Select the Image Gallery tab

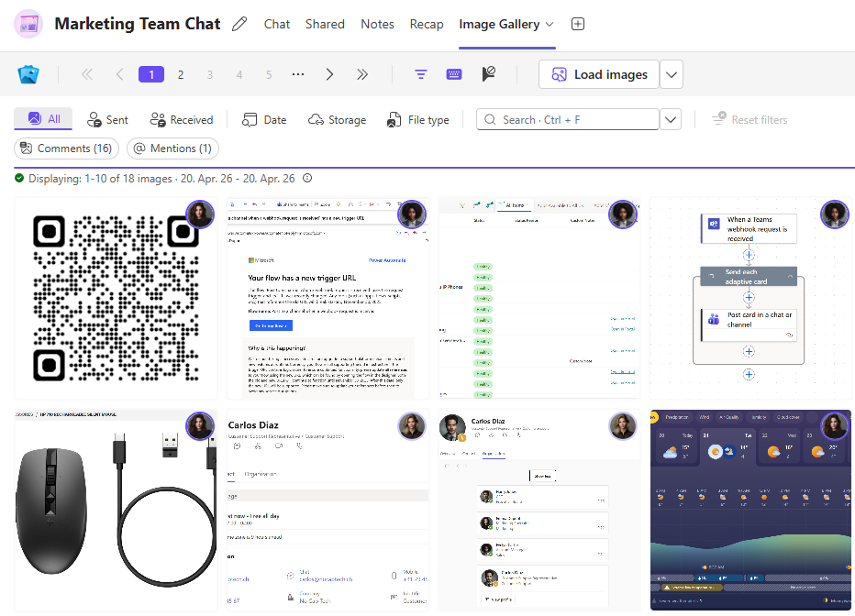499,24
